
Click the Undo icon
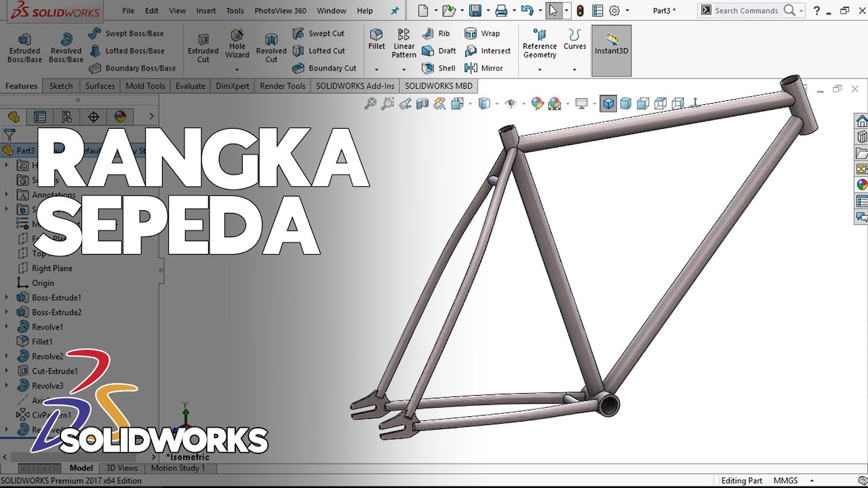click(x=527, y=11)
